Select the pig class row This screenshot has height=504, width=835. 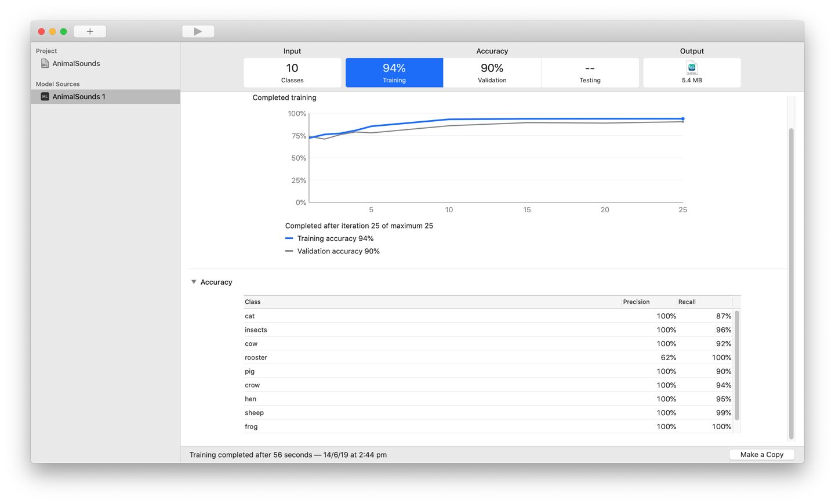(x=489, y=371)
